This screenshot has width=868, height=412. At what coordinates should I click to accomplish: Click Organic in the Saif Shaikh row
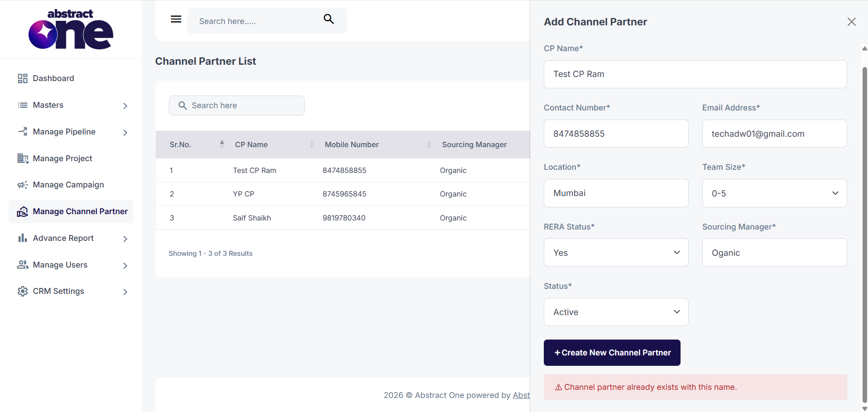(x=453, y=218)
